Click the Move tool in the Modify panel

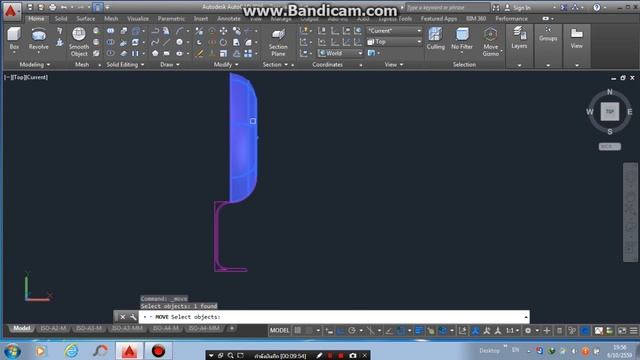[224, 31]
